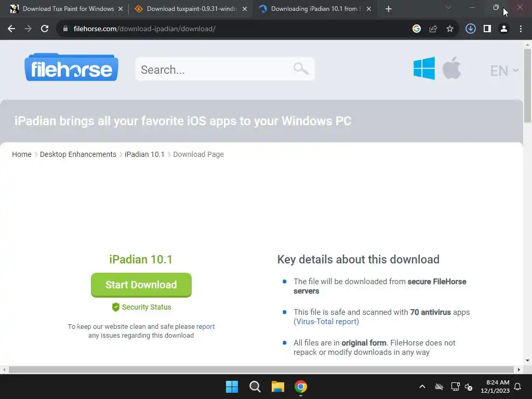Viewport: 532px width, 399px height.
Task: Click the Chrome icon on the taskbar
Action: pos(301,387)
